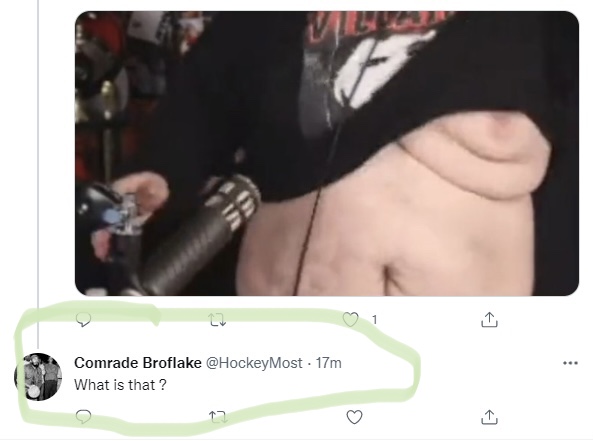Open the attached media image in the tweet
593x441 pixels.
tap(327, 153)
